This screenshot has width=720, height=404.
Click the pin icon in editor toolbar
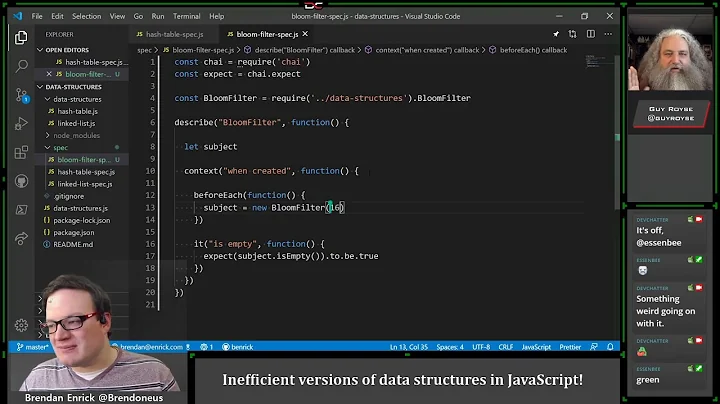pyautogui.click(x=556, y=34)
